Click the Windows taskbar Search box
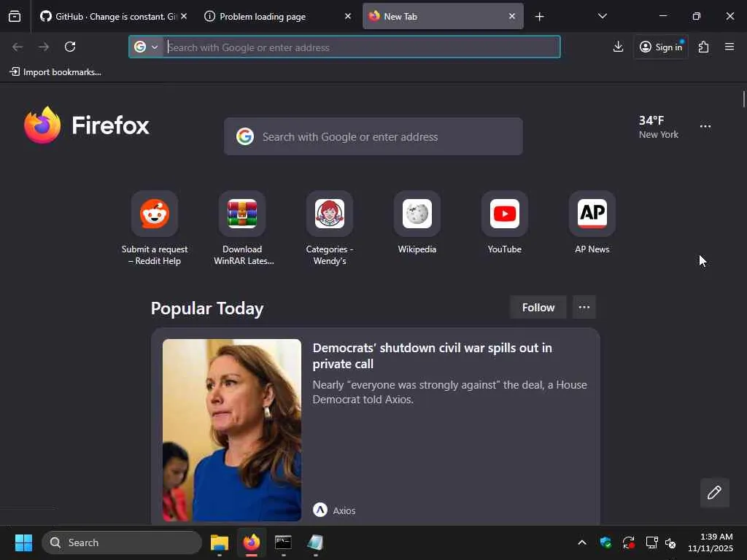The height and width of the screenshot is (560, 747). click(x=122, y=542)
